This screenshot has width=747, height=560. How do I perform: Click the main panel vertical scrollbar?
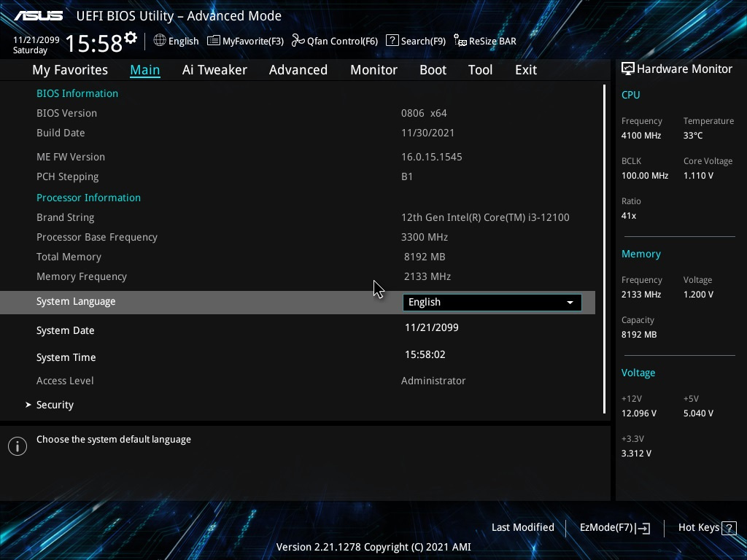tap(604, 249)
